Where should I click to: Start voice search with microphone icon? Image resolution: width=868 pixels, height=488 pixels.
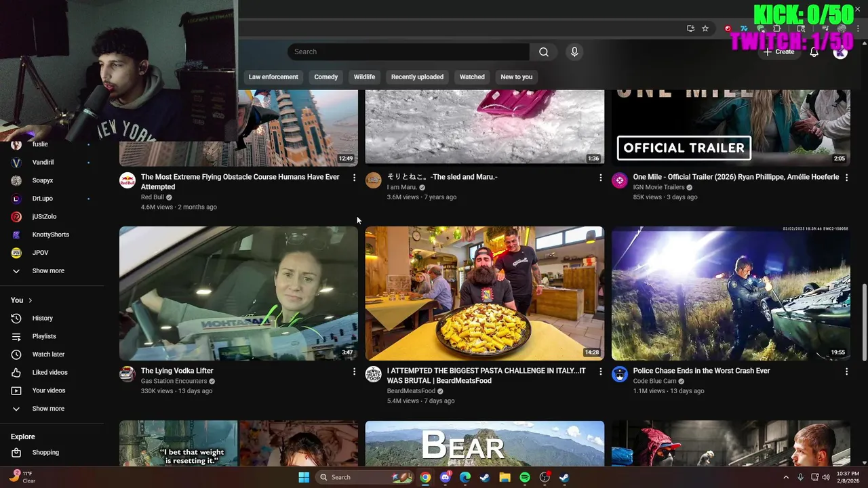pyautogui.click(x=574, y=52)
